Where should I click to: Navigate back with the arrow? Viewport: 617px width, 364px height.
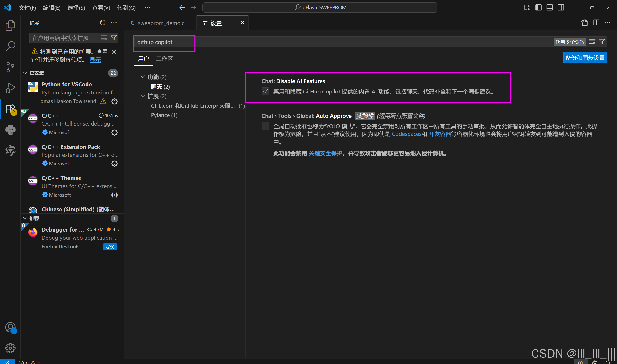182,8
